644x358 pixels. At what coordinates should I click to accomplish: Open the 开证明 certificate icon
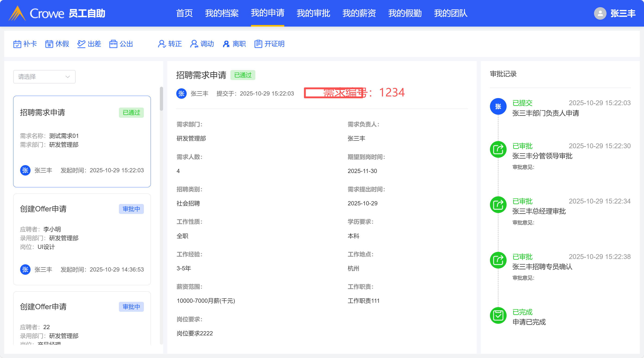coord(258,44)
